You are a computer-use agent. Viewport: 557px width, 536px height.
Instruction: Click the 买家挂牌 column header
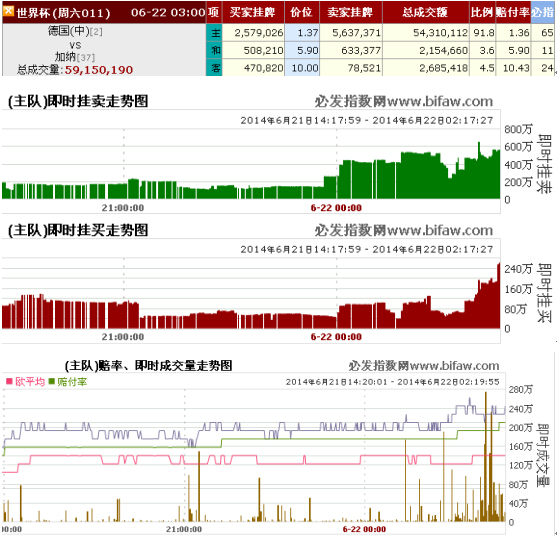coord(253,12)
